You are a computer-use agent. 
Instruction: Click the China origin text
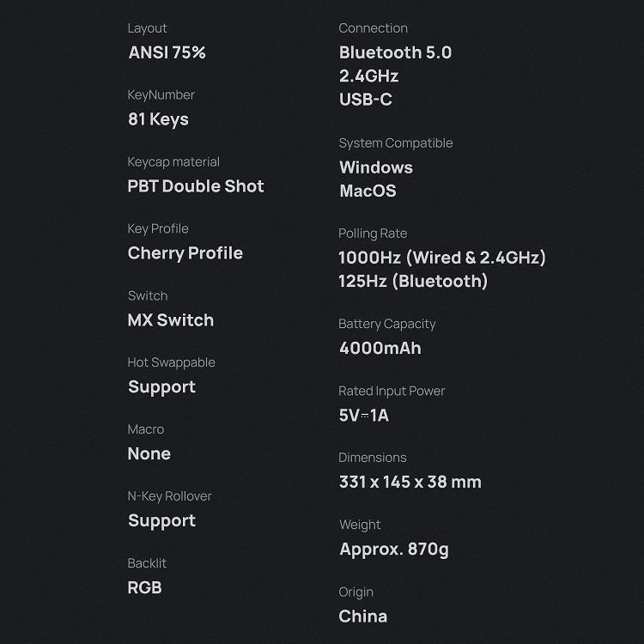coord(362,616)
